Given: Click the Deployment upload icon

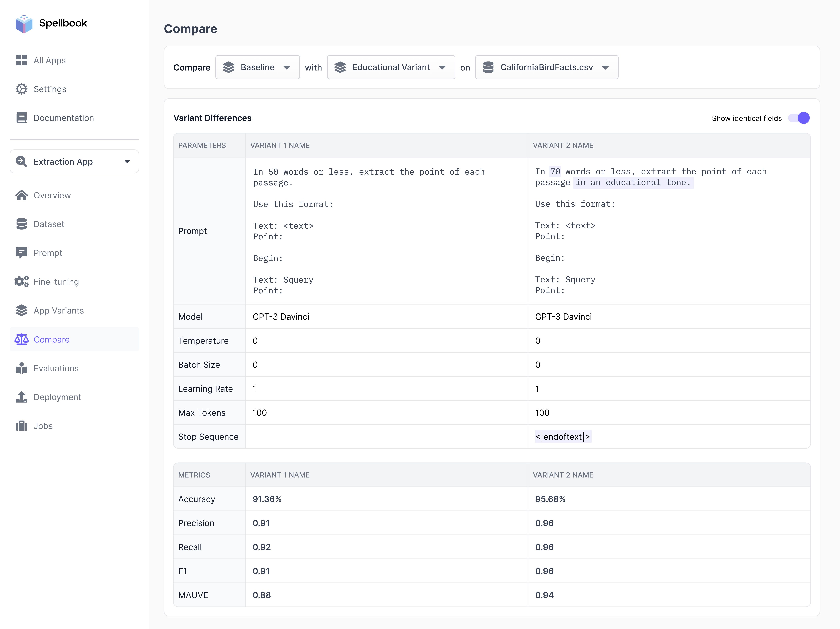Looking at the screenshot, I should 22,397.
